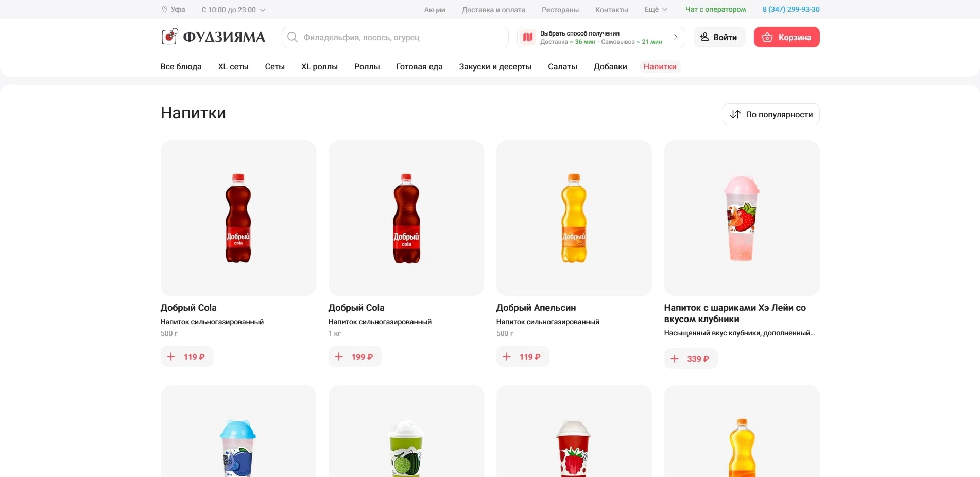This screenshot has height=477, width=980.
Task: Select the Салаты category tab
Action: [x=562, y=66]
